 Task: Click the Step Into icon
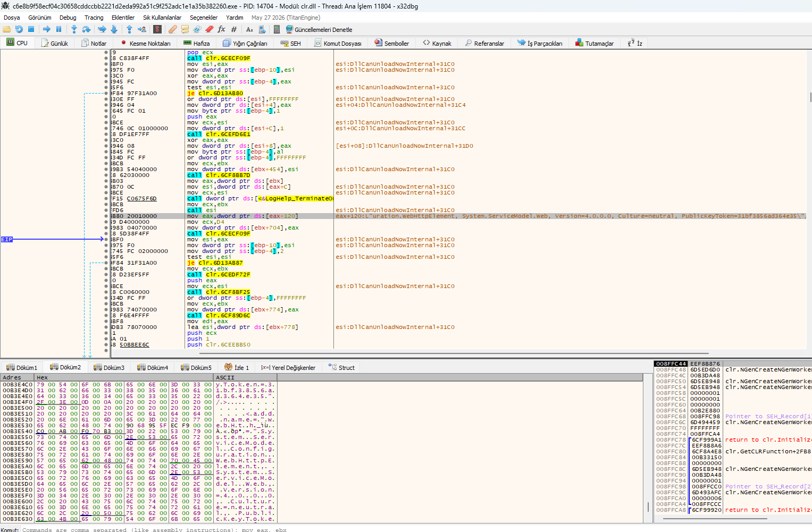pyautogui.click(x=74, y=29)
